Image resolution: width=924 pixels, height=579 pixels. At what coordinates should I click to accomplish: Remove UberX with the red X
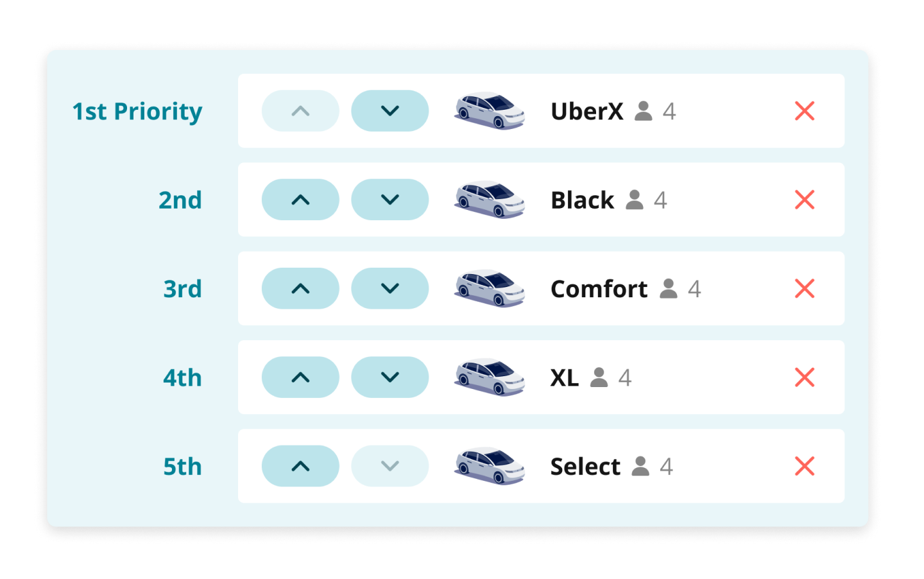coord(804,111)
